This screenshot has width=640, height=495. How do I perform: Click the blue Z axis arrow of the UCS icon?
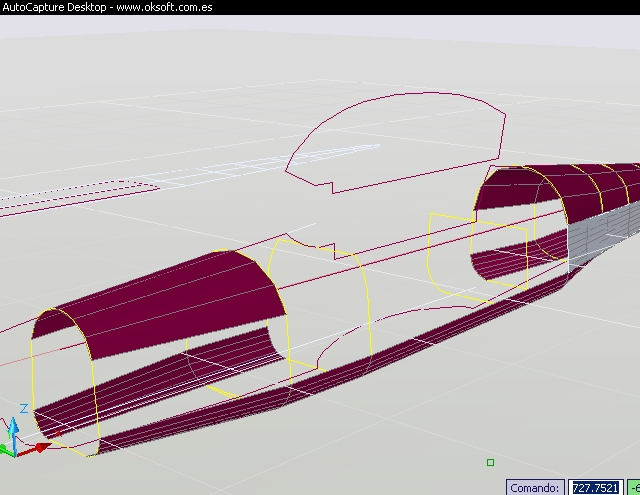pyautogui.click(x=12, y=427)
